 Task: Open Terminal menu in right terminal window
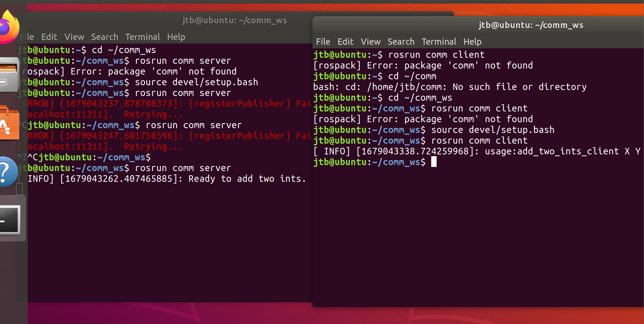click(x=439, y=42)
